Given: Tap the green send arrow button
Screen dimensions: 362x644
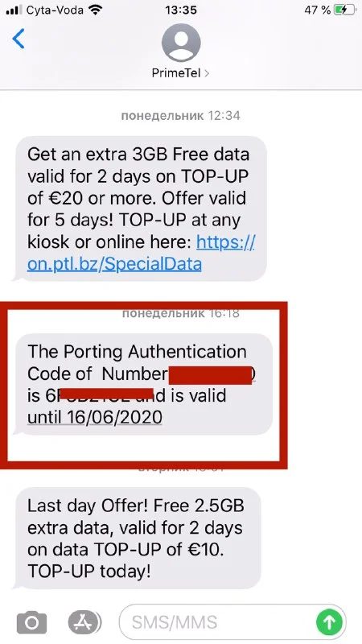Looking at the screenshot, I should (329, 622).
